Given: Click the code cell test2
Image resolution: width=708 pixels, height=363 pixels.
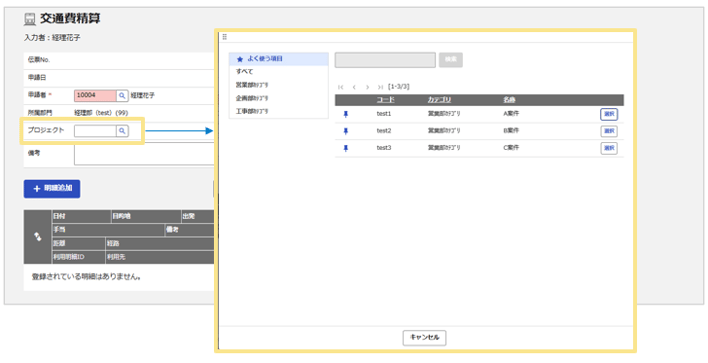Looking at the screenshot, I should click(x=384, y=131).
